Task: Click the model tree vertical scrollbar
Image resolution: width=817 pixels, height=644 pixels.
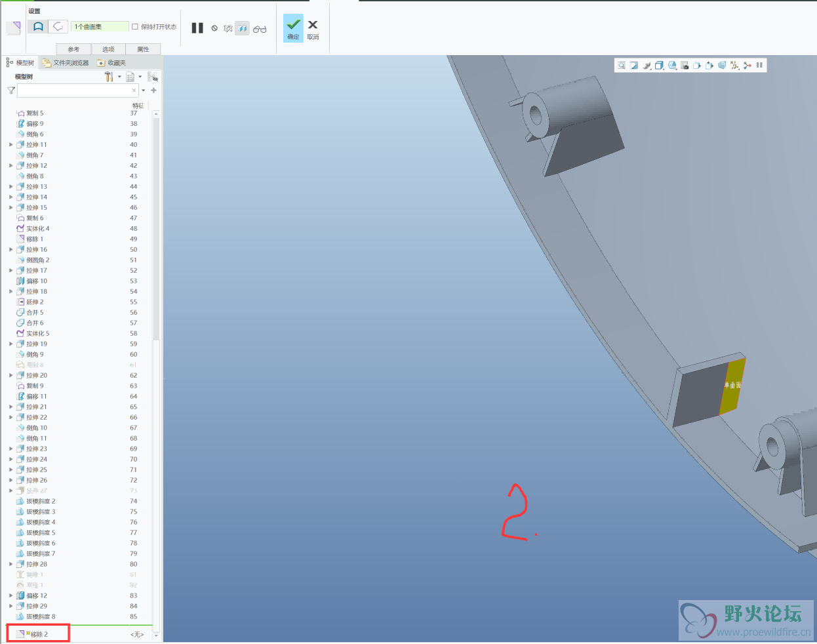Action: coord(156,374)
